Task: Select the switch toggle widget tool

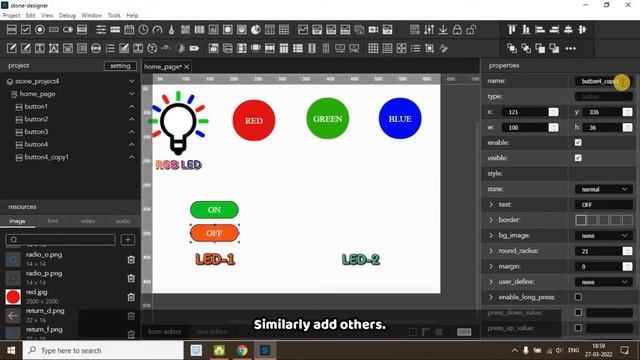Action: point(68,29)
